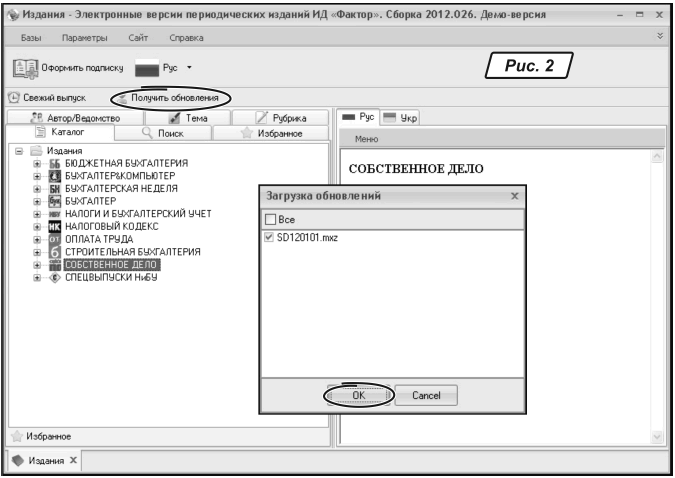Click Получить обновления button

coord(173,98)
